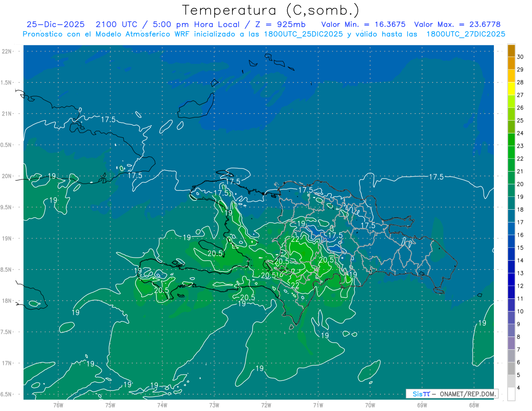
Task: Click the legend scale value '30'
Action: [x=520, y=57]
